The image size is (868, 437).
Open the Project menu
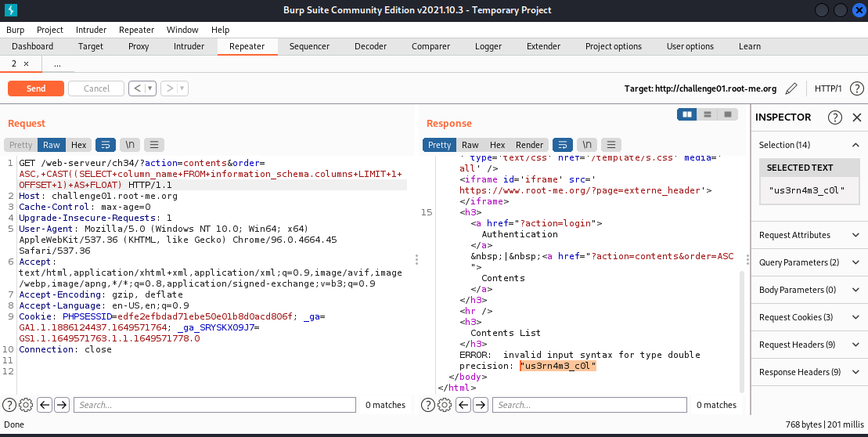click(x=50, y=30)
